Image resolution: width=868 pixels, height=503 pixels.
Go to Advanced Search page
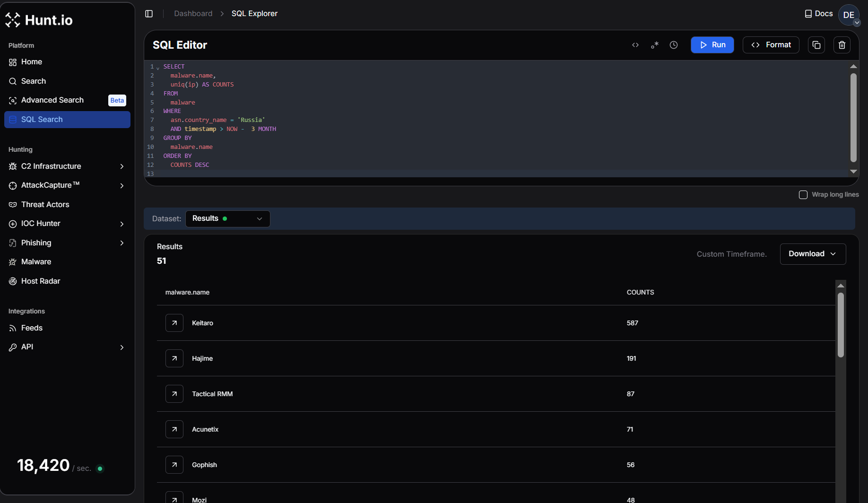(52, 100)
